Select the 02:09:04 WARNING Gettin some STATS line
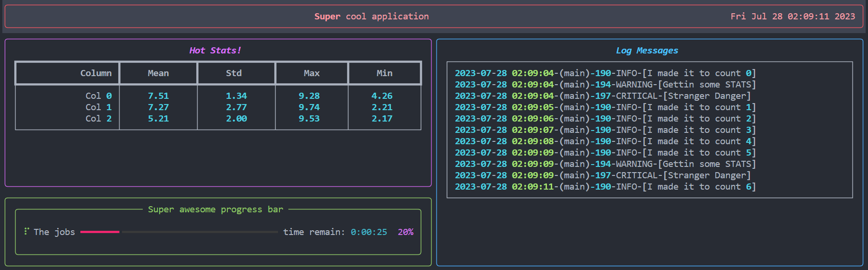The image size is (868, 270). [606, 85]
